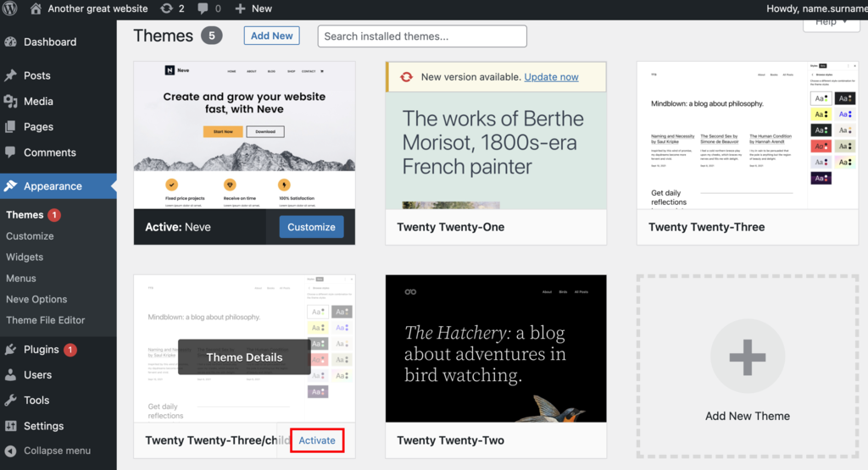Click the home icon beside site name
The height and width of the screenshot is (470, 868).
click(x=36, y=8)
